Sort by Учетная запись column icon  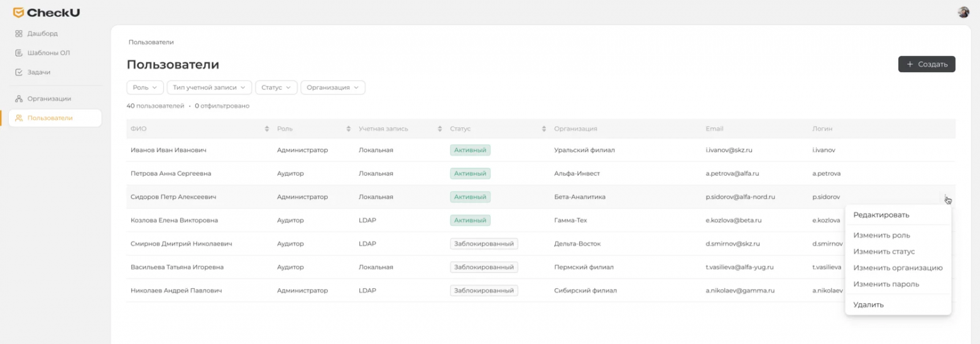(x=440, y=129)
